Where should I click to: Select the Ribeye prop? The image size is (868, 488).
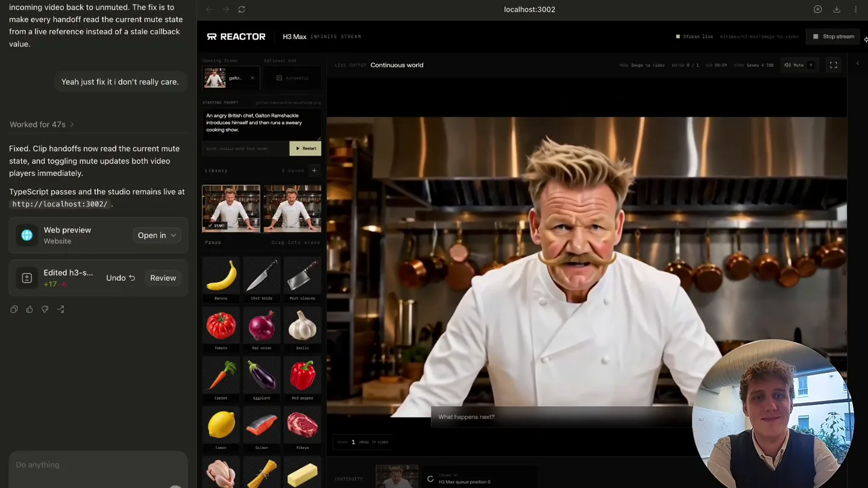[303, 429]
